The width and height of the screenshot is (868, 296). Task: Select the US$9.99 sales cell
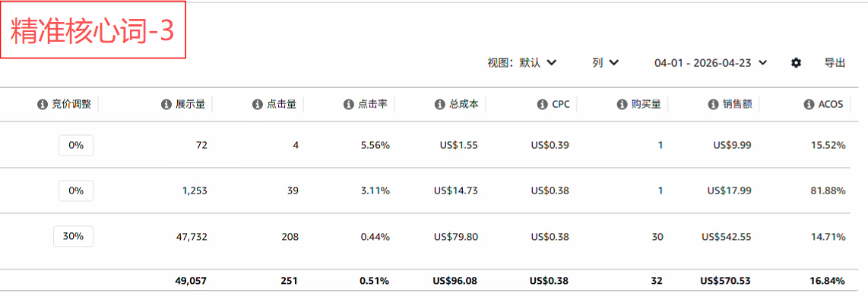733,146
